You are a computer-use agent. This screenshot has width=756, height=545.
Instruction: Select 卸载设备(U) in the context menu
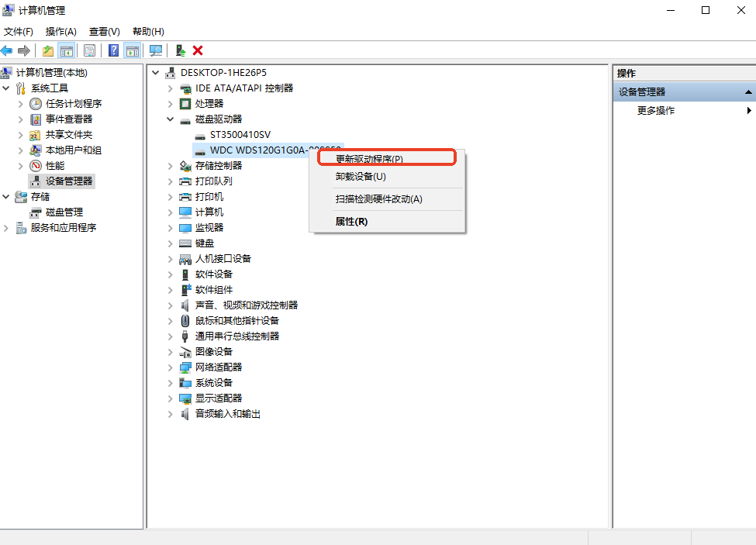click(361, 177)
